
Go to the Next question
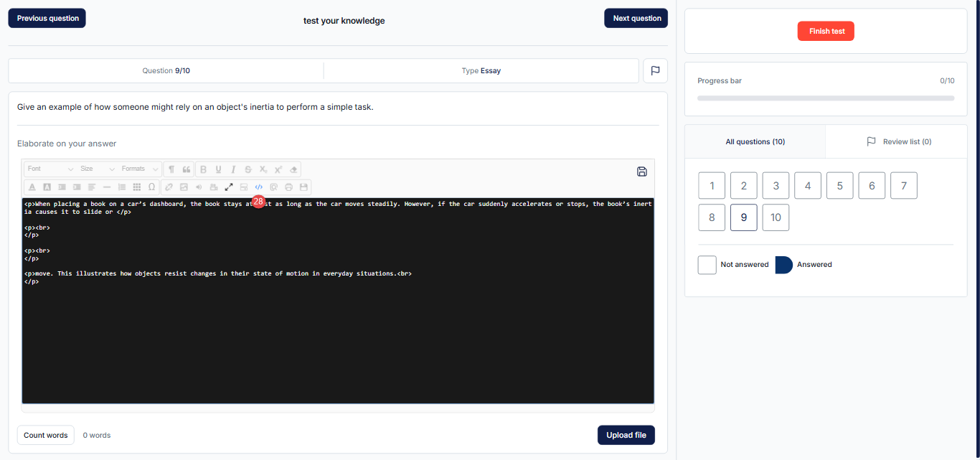[x=636, y=19]
